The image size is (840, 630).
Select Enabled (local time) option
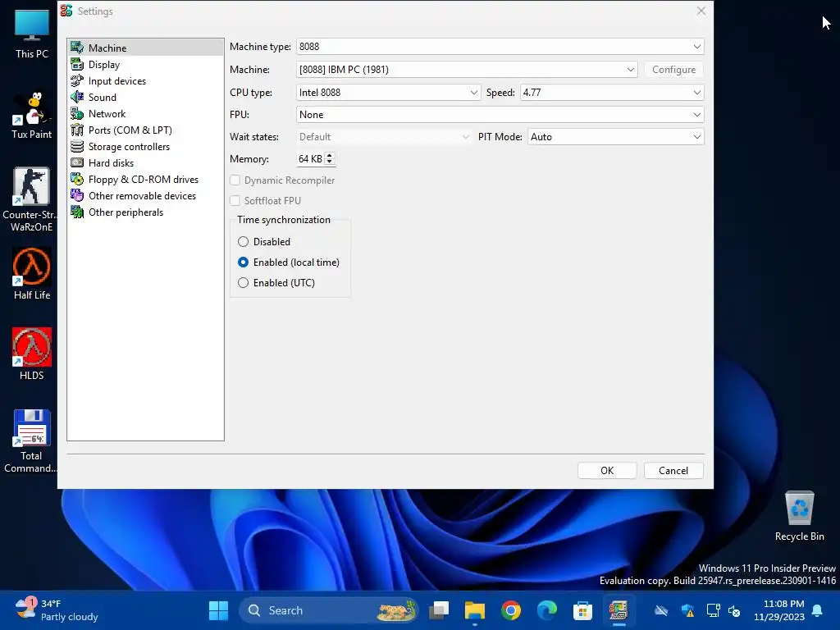(x=243, y=262)
